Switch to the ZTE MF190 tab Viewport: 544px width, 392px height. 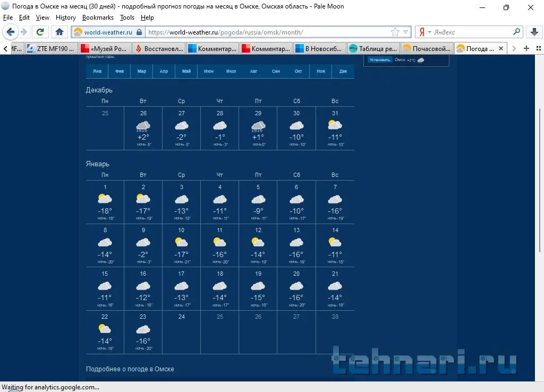[x=52, y=48]
